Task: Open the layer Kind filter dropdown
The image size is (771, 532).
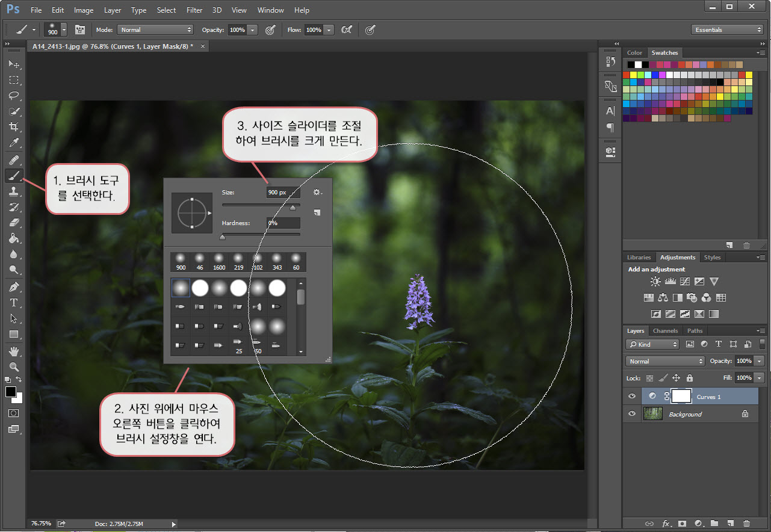Action: 652,344
